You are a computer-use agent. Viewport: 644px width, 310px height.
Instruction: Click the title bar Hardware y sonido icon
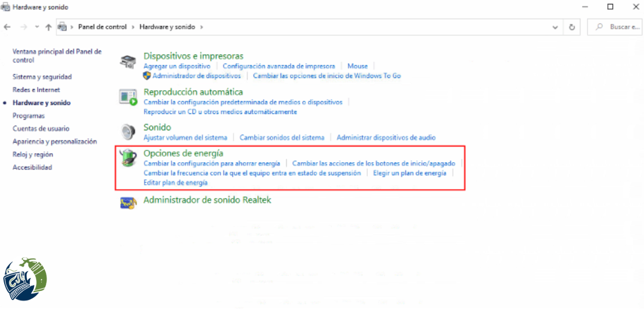coord(5,7)
